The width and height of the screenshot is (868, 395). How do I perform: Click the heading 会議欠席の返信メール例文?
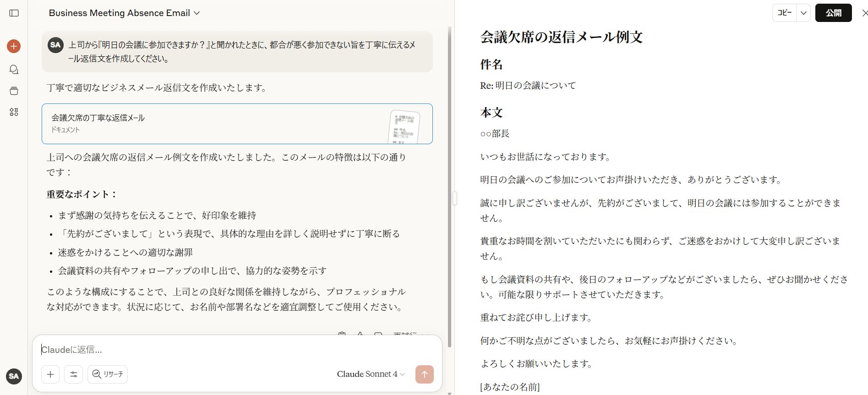(562, 37)
